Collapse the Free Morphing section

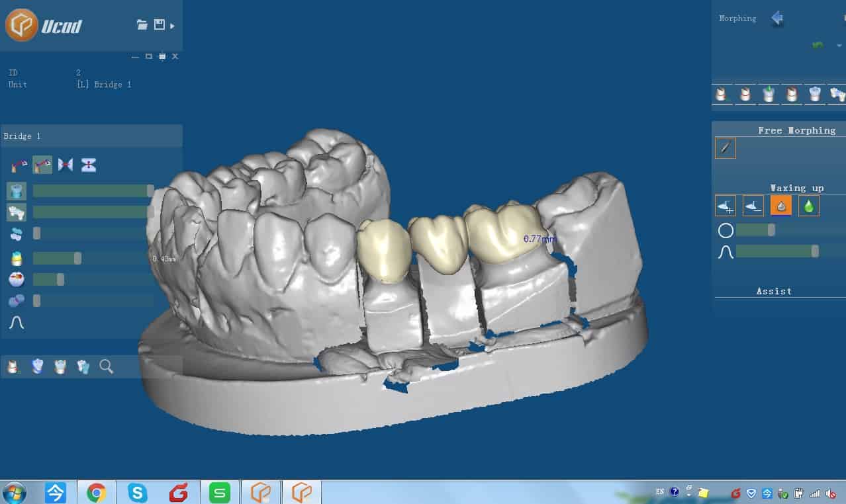tap(797, 130)
